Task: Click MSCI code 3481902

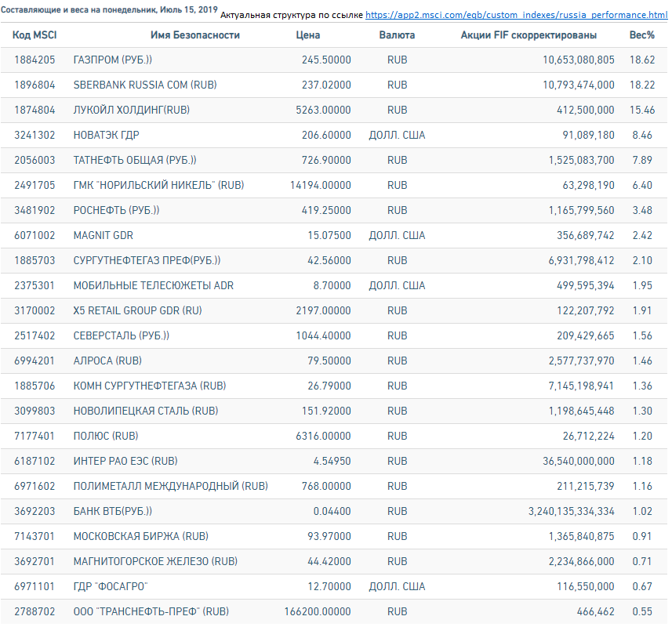Action: coord(35,210)
